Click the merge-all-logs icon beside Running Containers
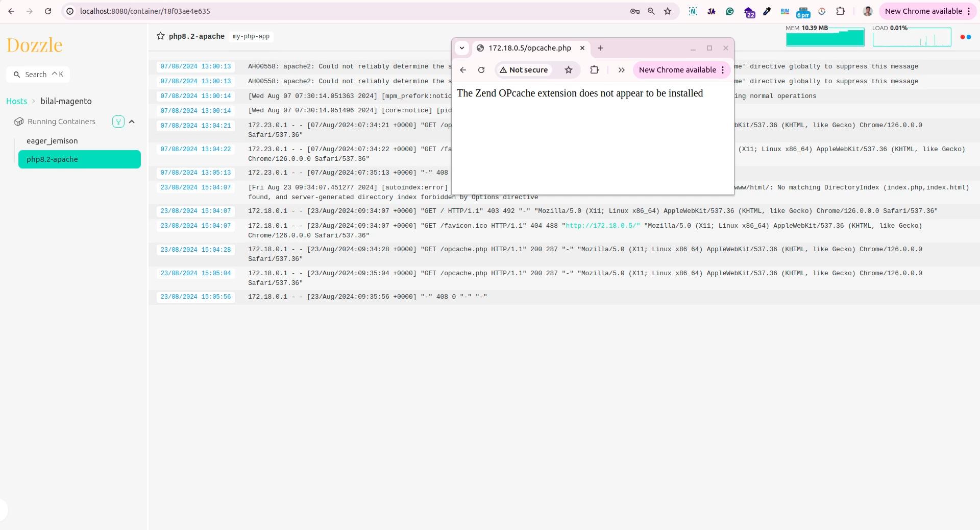 (x=118, y=122)
